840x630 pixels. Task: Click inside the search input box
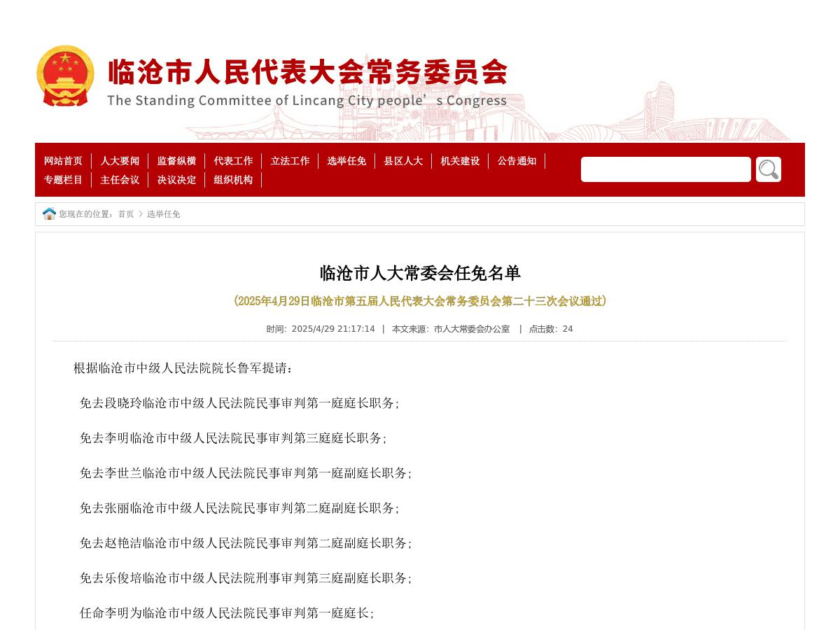[665, 169]
